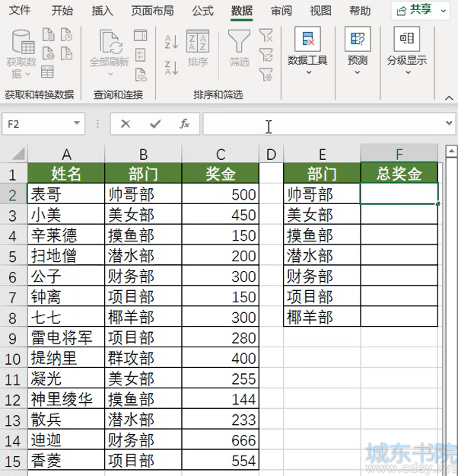Image resolution: width=458 pixels, height=476 pixels.
Task: Click the Properties icon in query group
Action: pyautogui.click(x=141, y=56)
